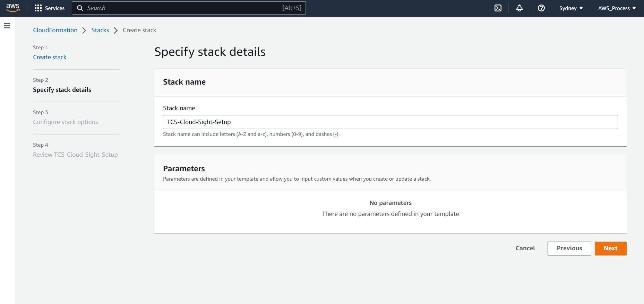Click the AWS logo home icon
This screenshot has width=644, height=304.
point(13,8)
